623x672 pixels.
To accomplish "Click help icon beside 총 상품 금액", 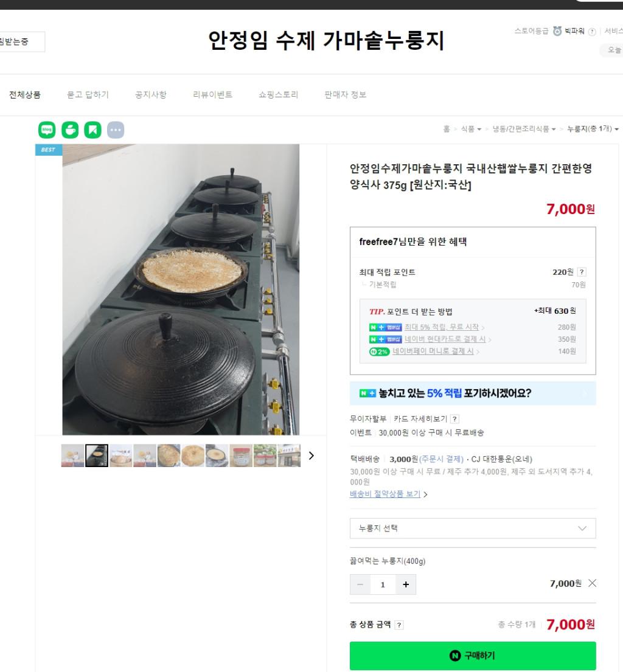I will click(399, 625).
